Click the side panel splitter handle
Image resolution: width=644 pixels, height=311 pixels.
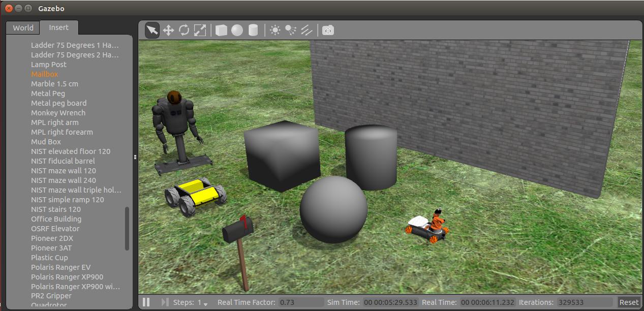pos(135,157)
